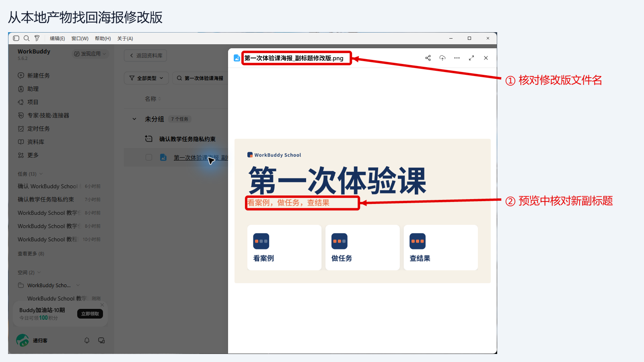Click the cloud upload icon in preview header
The width and height of the screenshot is (644, 362).
point(442,58)
